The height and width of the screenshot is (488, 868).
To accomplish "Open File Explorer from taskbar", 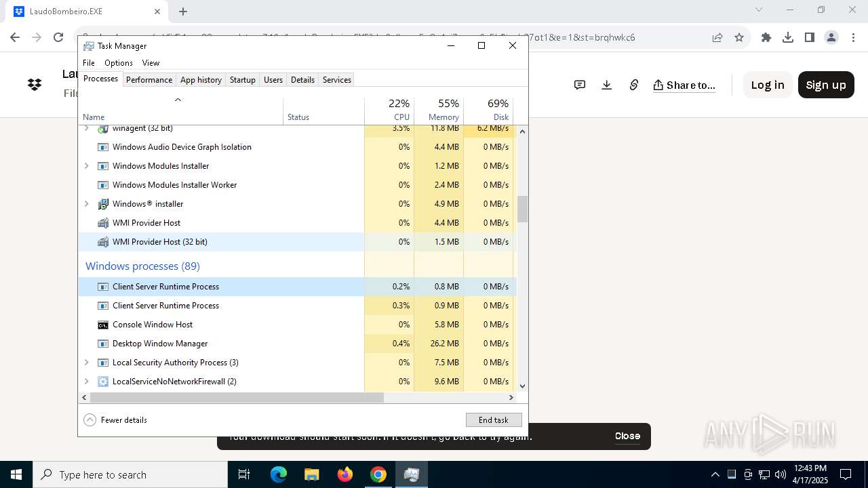I will coord(312,474).
